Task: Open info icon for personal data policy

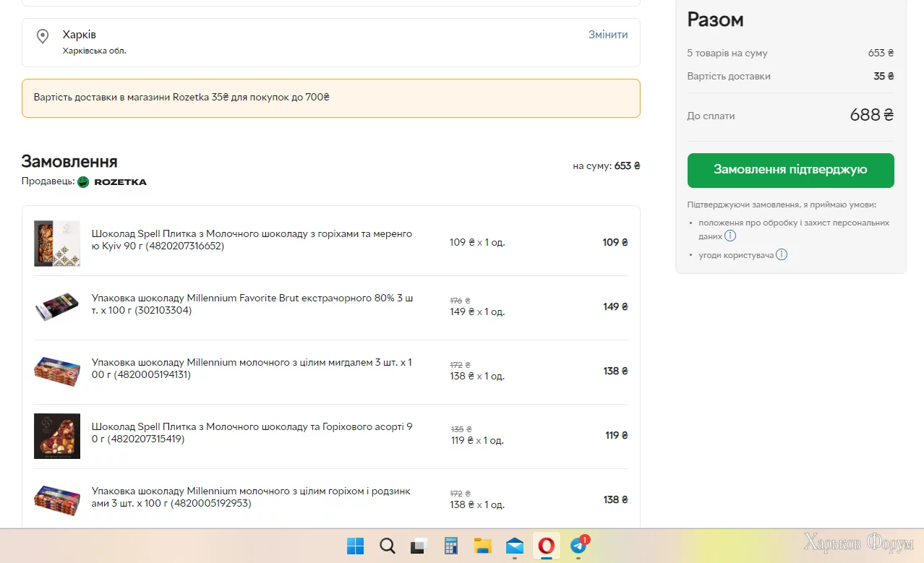Action: click(x=730, y=236)
